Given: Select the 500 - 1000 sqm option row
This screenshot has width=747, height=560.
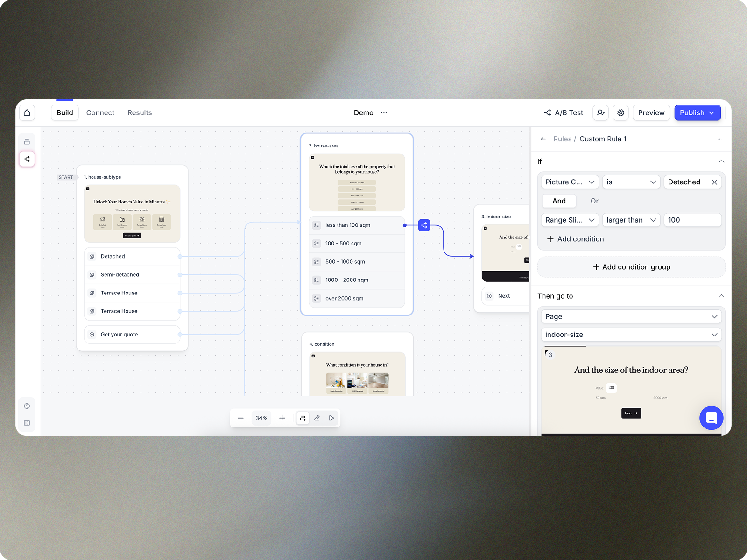Looking at the screenshot, I should (x=357, y=262).
